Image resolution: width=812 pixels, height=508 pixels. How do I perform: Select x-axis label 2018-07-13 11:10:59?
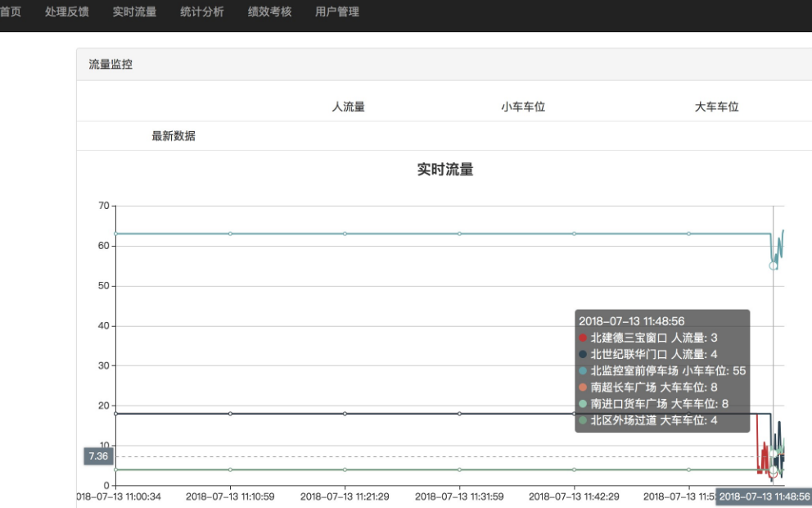pos(230,497)
